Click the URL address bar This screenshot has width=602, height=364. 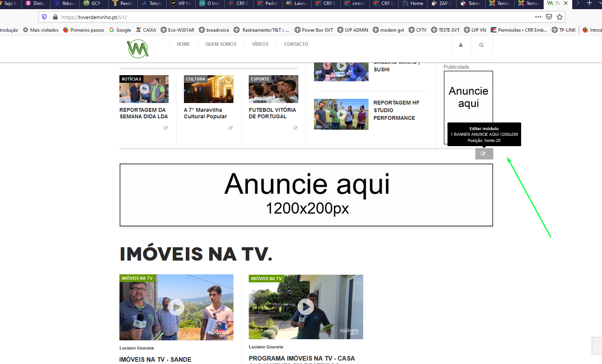click(290, 17)
